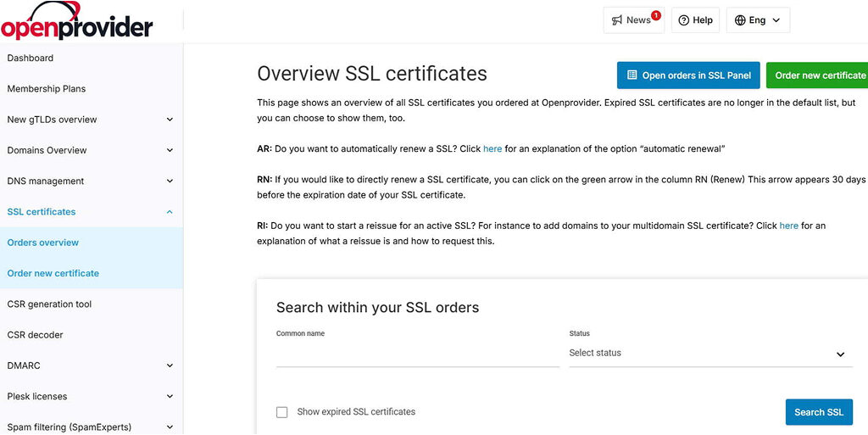The height and width of the screenshot is (435, 868).
Task: Select Orders overview submenu item
Action: click(x=43, y=243)
